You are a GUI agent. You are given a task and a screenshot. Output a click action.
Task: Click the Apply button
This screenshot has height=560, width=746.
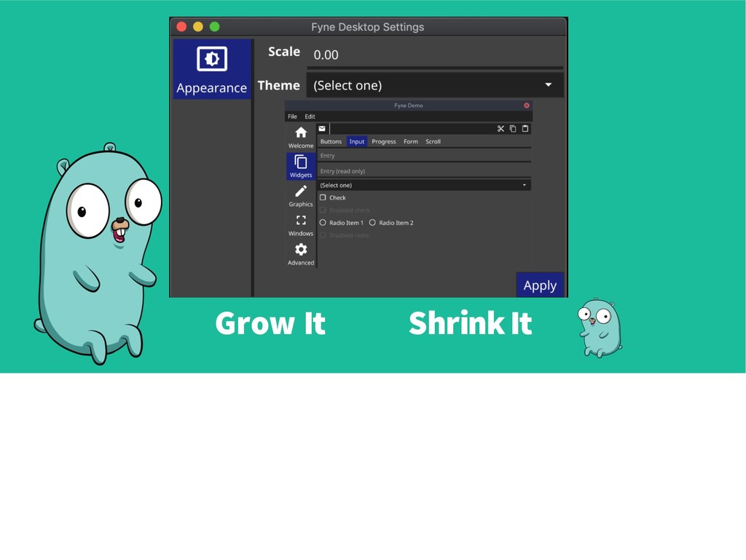540,285
